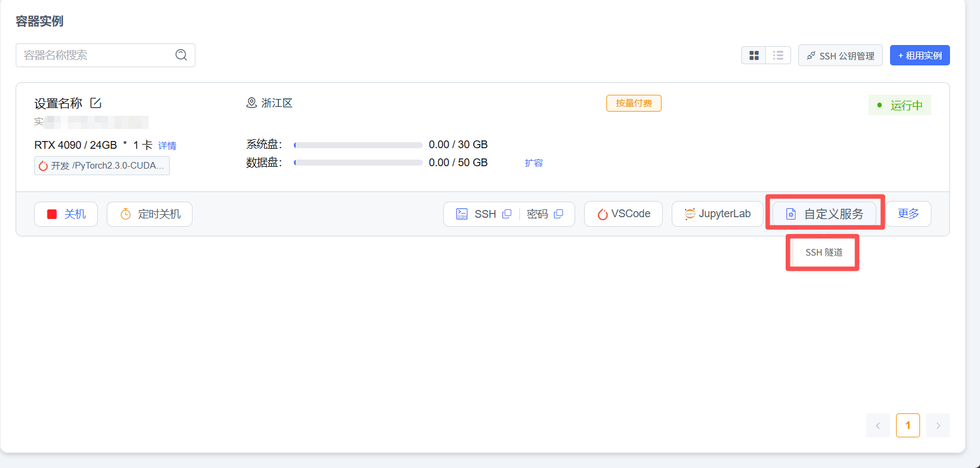Viewport: 980px width, 468px height.
Task: Open the 详情 GPU details link
Action: (167, 146)
